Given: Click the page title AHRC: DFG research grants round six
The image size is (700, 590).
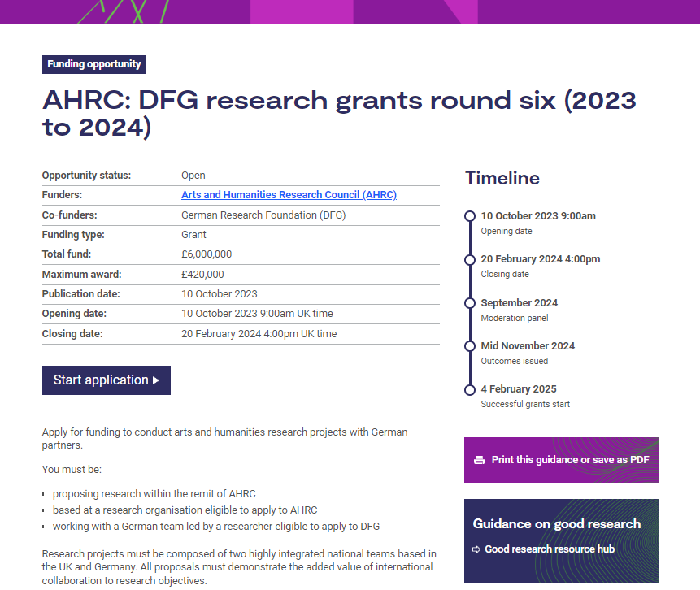Looking at the screenshot, I should pos(339,113).
